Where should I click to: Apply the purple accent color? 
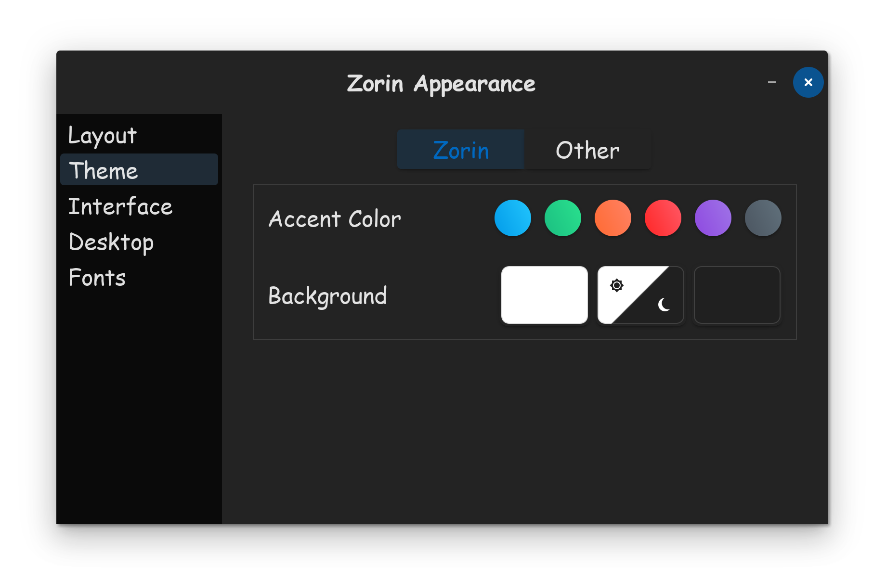713,218
